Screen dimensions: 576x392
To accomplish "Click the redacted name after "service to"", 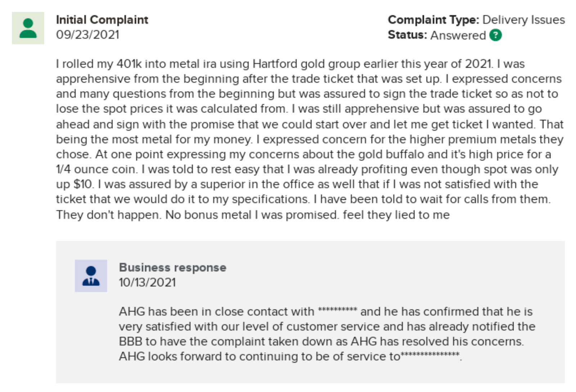I will (x=430, y=355).
